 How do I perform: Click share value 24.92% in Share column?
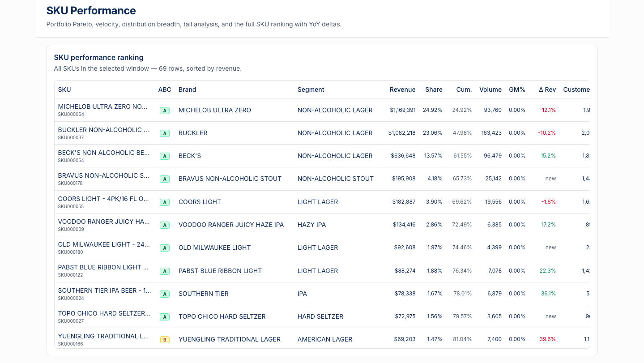pos(433,110)
